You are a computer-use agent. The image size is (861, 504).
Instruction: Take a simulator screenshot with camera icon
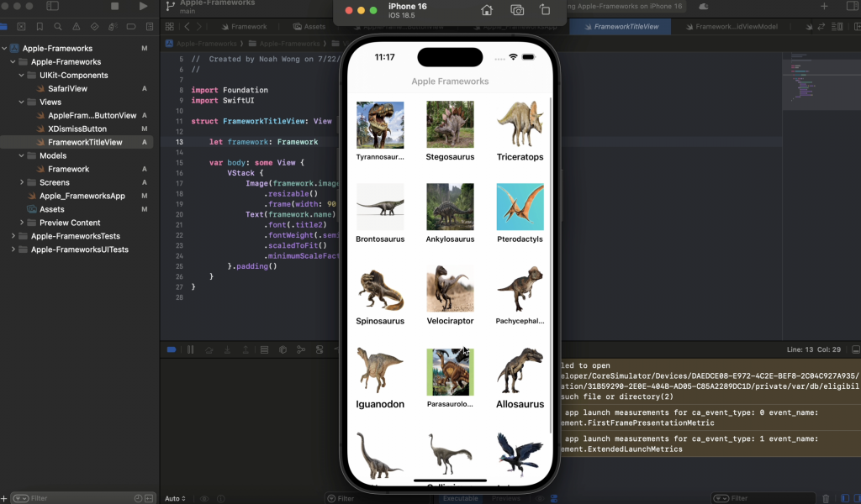516,10
